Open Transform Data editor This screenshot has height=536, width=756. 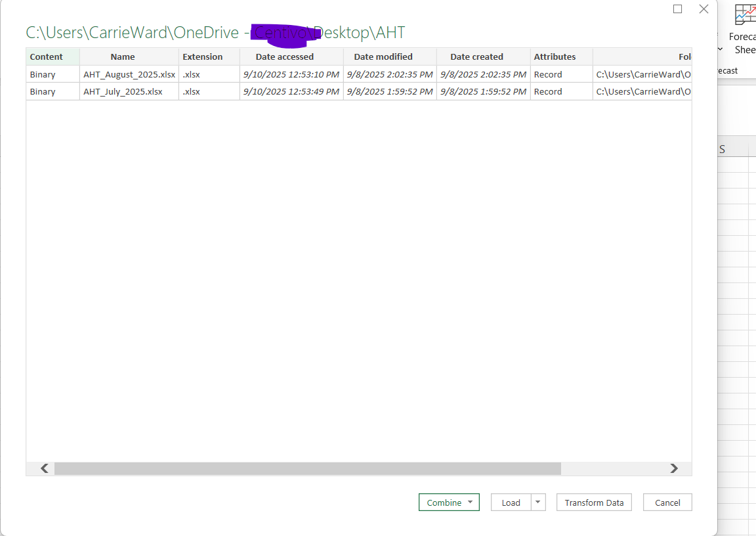(x=594, y=502)
